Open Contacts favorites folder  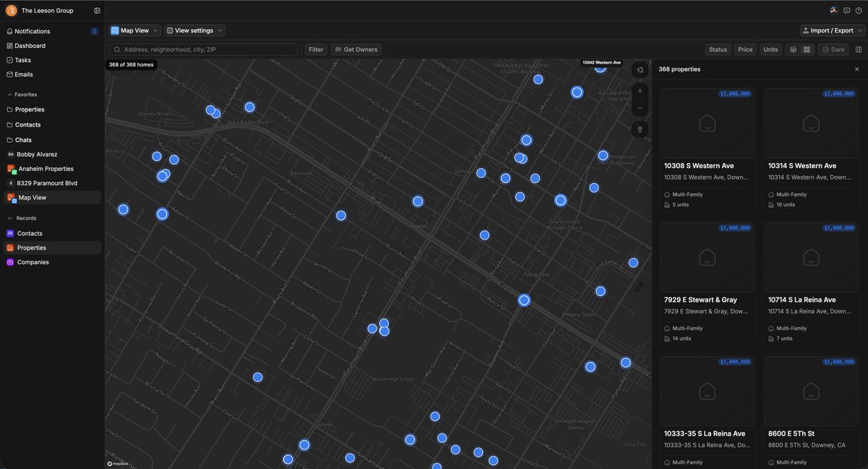[52, 124]
